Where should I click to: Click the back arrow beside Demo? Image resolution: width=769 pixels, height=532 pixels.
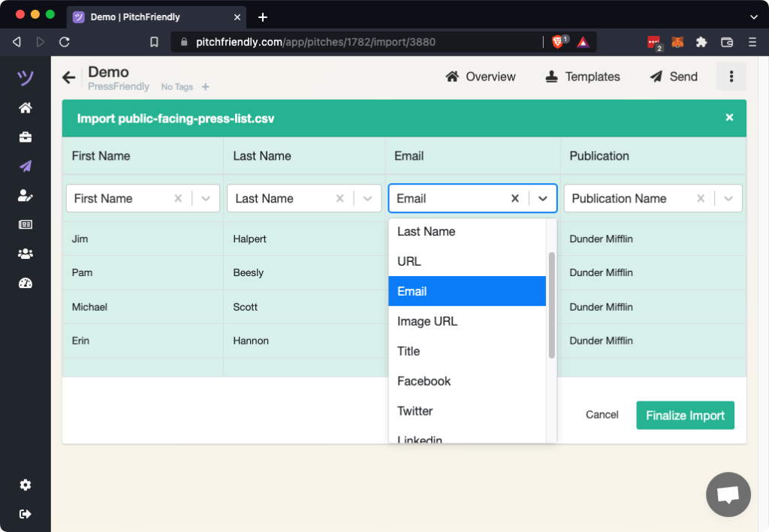69,77
